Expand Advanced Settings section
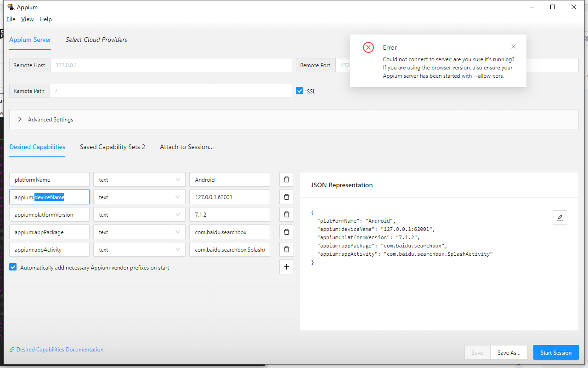Screen dimensions: 588x368 20,120
